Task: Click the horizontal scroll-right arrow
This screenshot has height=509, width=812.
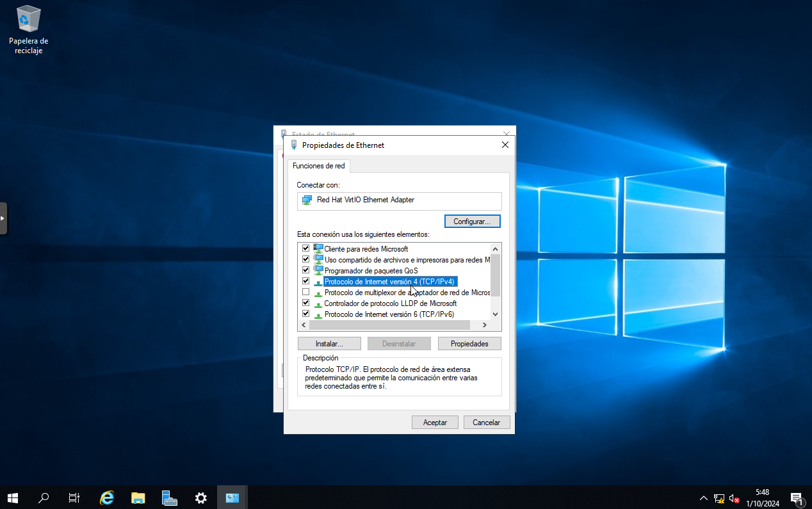Action: click(485, 325)
